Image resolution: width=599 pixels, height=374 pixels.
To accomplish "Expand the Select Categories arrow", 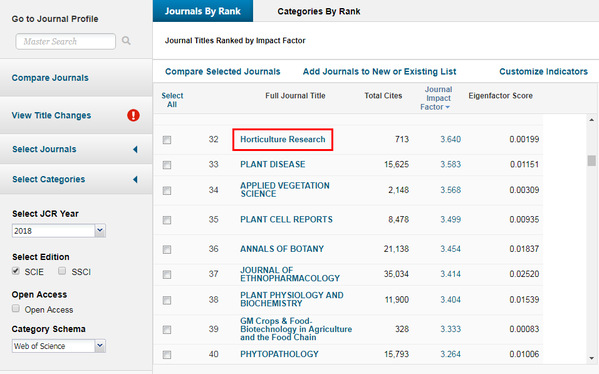I will [x=135, y=180].
